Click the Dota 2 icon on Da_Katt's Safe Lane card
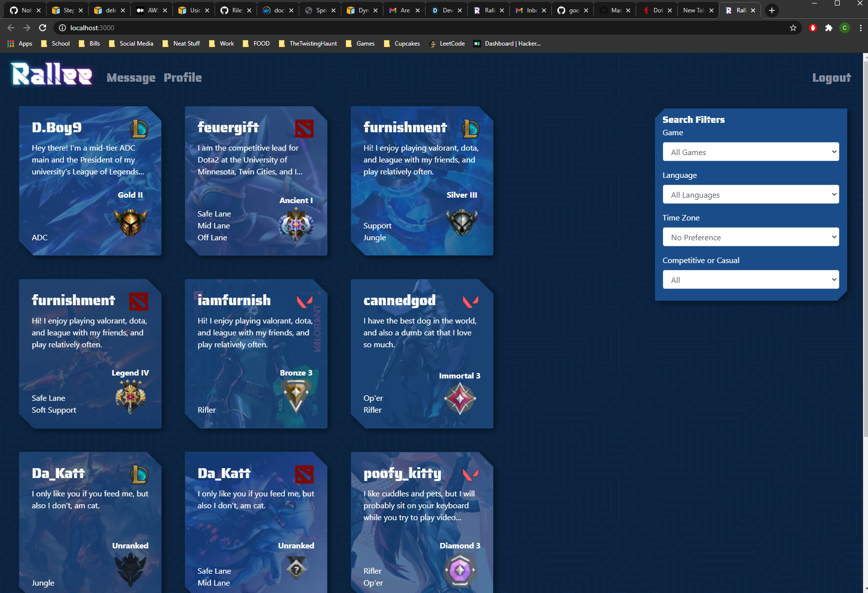 [x=304, y=474]
